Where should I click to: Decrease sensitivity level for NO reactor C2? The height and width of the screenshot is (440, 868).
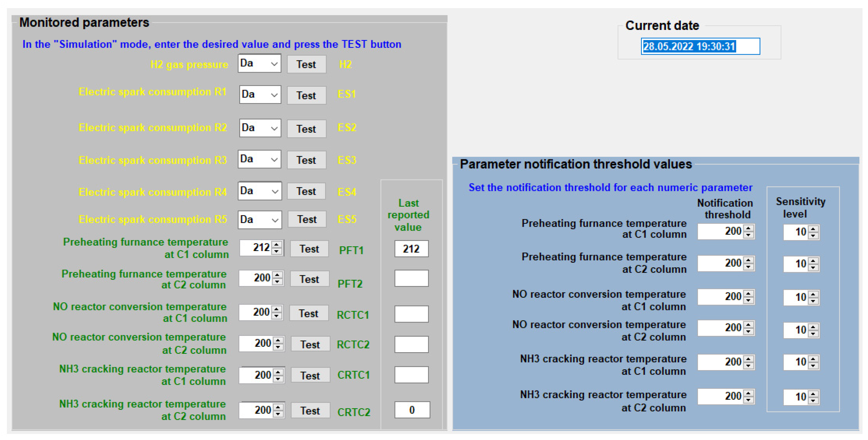pos(813,333)
